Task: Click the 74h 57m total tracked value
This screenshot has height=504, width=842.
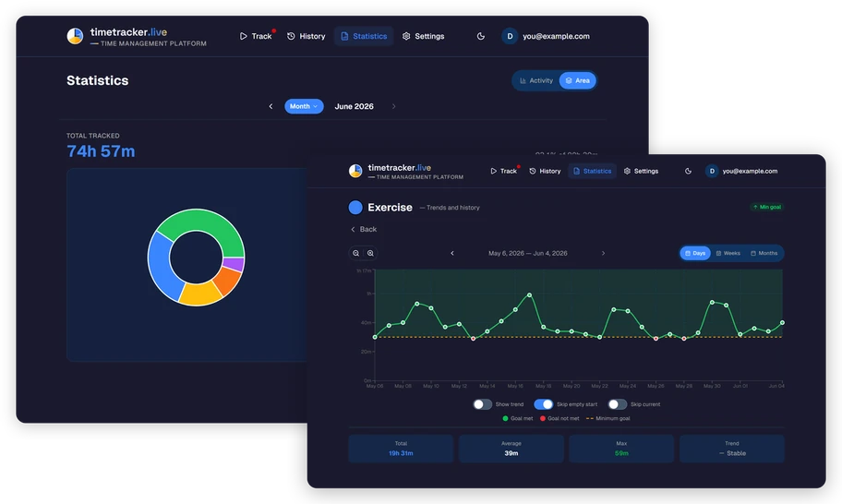Action: 101,151
